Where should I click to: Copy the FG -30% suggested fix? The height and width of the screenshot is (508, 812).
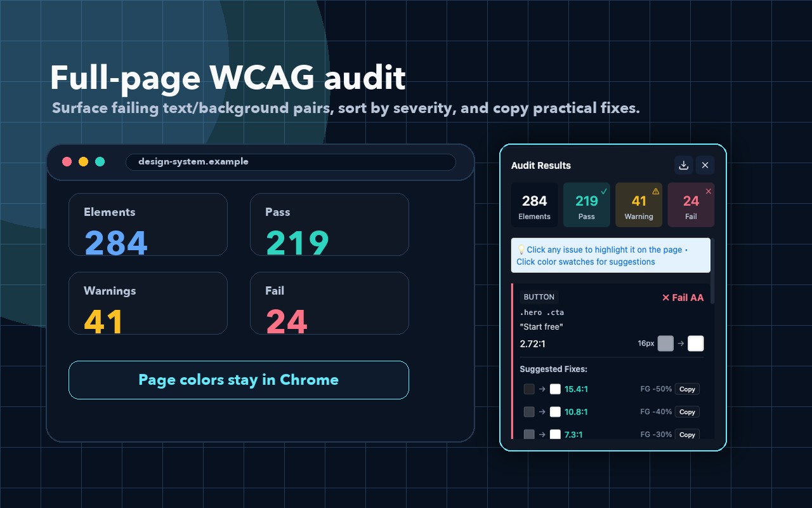click(x=688, y=435)
